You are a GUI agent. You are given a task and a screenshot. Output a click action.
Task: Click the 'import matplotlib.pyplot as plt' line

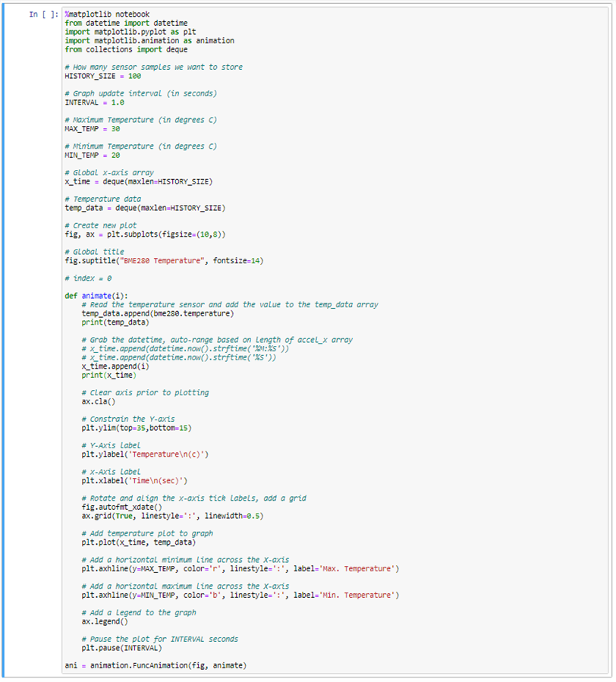click(130, 32)
